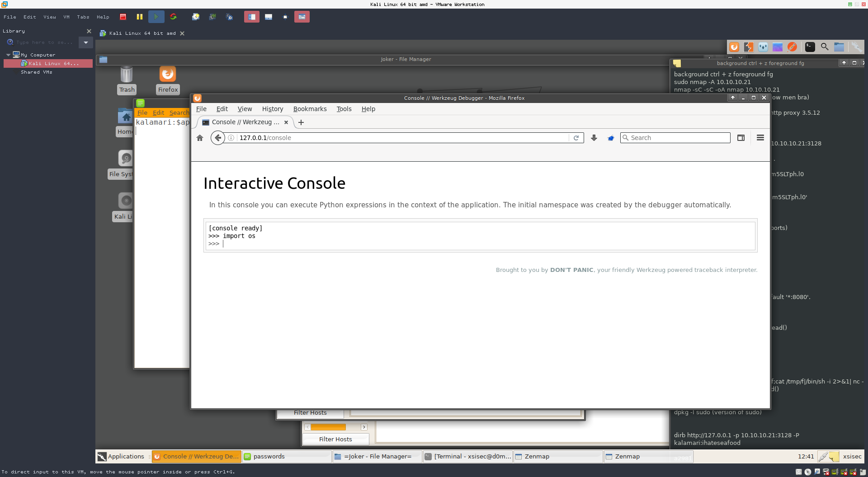Open the snapshot manager icon in VMware toolbar
This screenshot has width=868, height=477.
(x=230, y=17)
